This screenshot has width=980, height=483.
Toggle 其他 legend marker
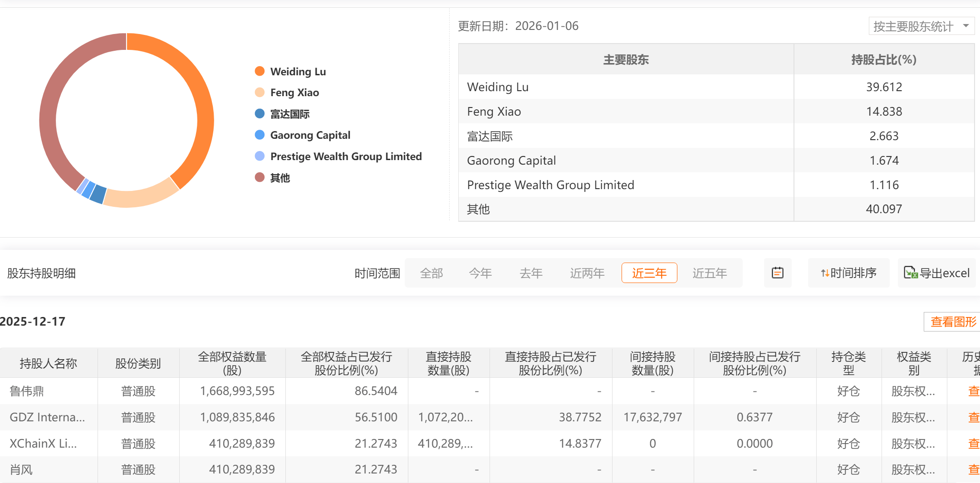pyautogui.click(x=260, y=177)
